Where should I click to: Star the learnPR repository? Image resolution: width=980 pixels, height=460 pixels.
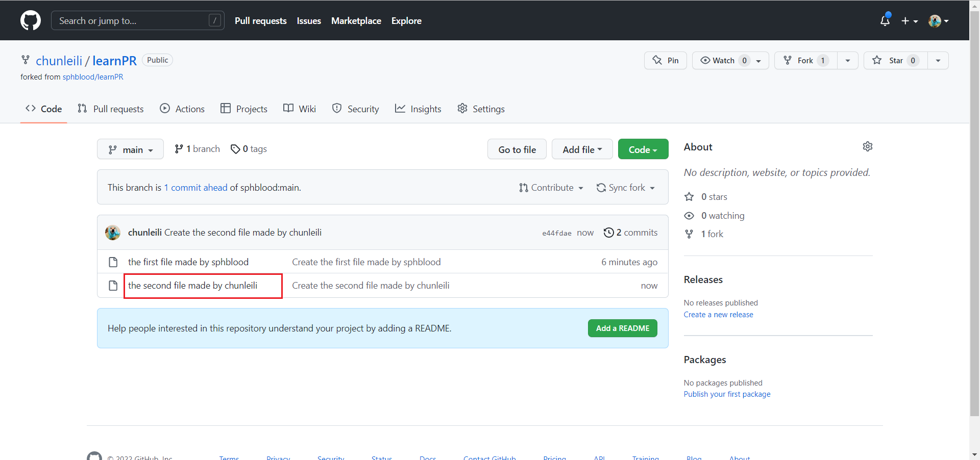click(896, 60)
